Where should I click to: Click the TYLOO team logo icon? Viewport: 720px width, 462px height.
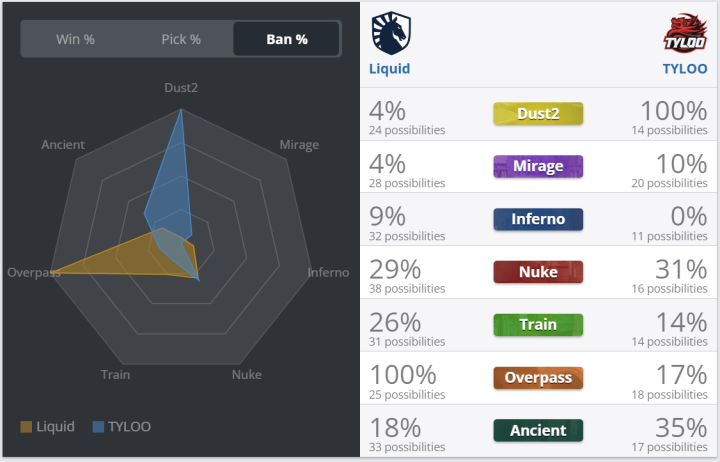pos(686,33)
